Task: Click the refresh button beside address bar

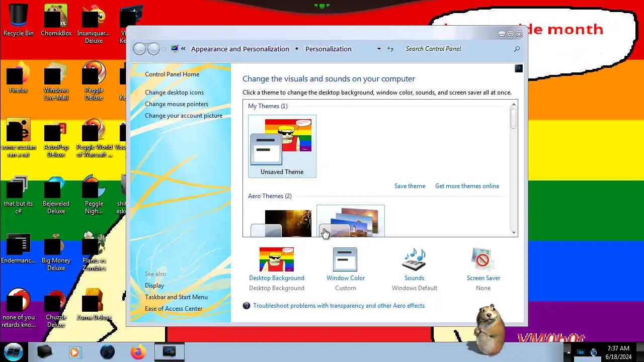Action: pyautogui.click(x=390, y=49)
